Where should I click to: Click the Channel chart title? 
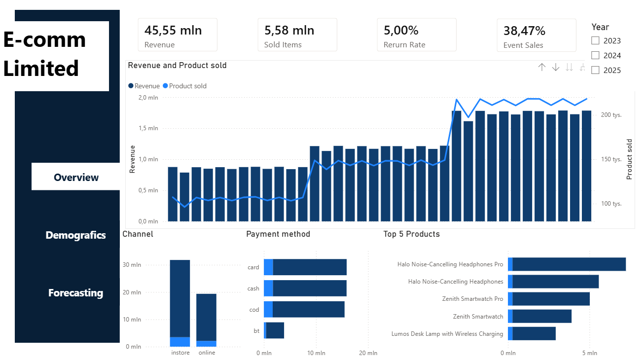138,234
